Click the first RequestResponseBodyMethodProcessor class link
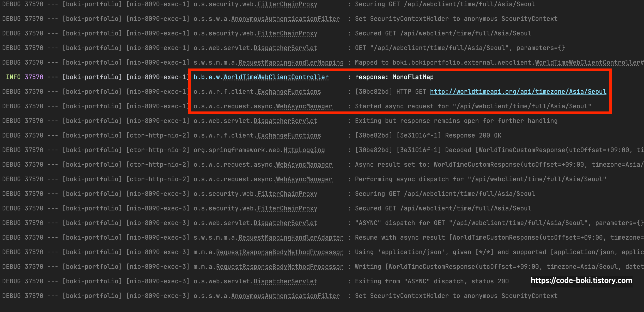This screenshot has height=312, width=644. pos(280,252)
